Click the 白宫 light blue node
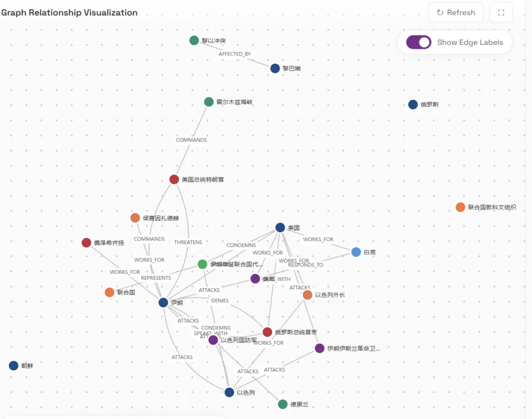 (x=356, y=252)
